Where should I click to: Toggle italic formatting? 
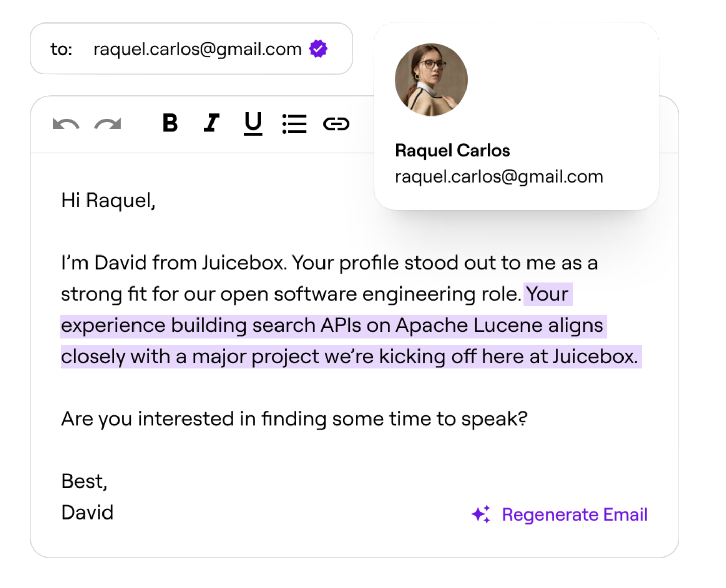(x=211, y=123)
